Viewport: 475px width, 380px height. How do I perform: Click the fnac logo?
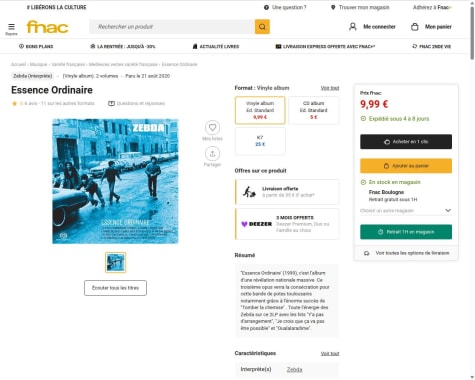47,27
